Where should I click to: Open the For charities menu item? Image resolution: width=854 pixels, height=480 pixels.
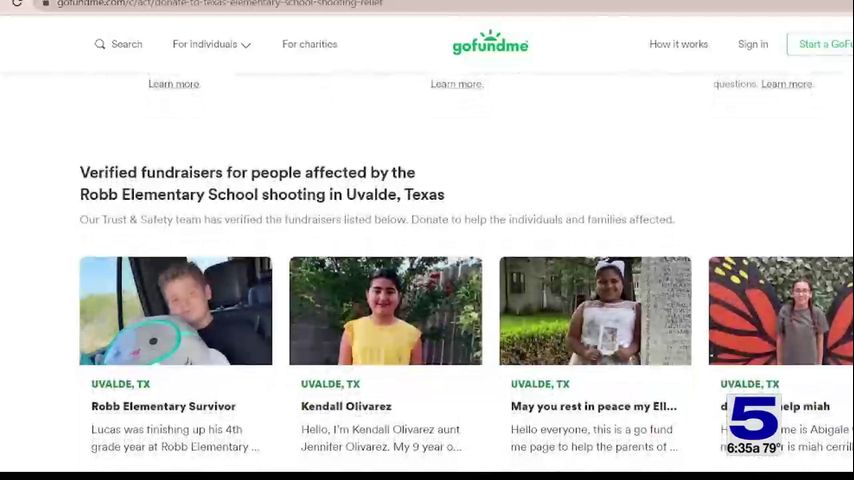tap(309, 44)
